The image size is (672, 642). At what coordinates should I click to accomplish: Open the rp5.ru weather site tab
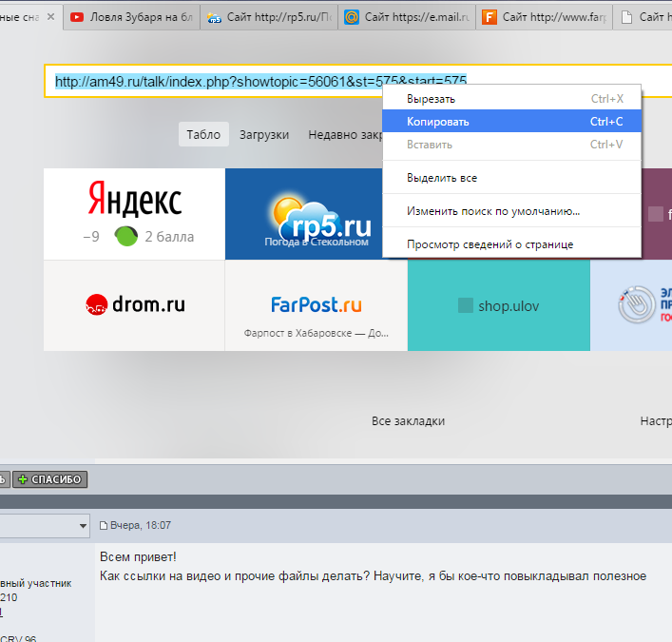coord(269,16)
